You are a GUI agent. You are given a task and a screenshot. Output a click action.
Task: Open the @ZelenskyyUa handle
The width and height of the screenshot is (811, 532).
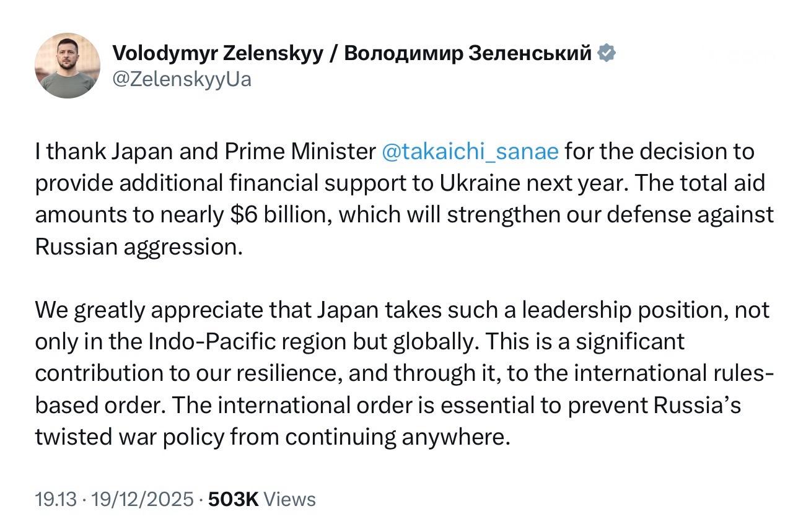coord(182,79)
